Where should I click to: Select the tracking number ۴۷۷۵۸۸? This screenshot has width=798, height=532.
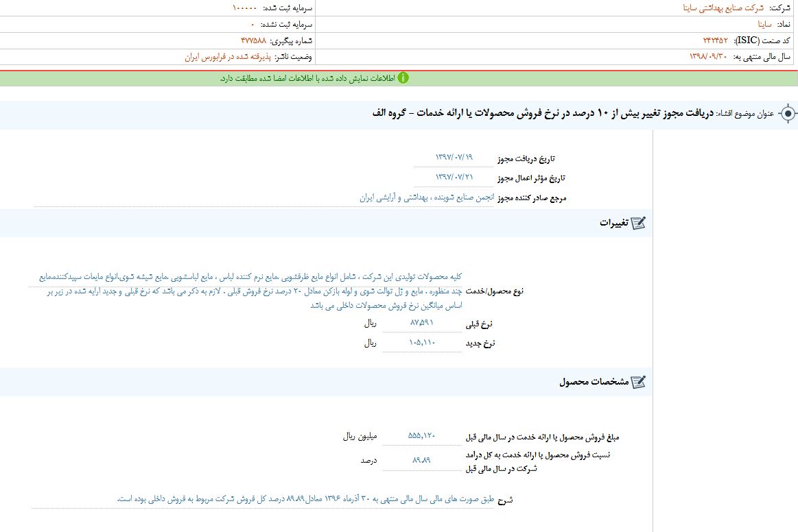pos(253,40)
